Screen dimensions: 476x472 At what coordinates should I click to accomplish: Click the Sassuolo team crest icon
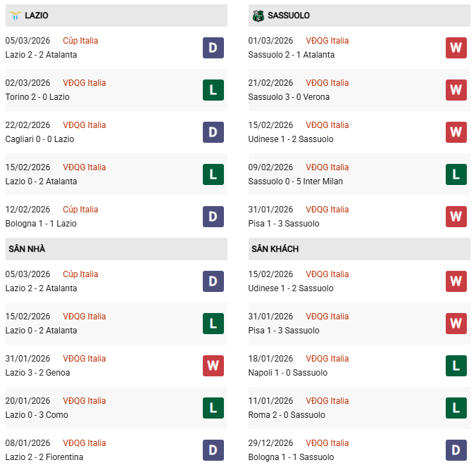[258, 15]
